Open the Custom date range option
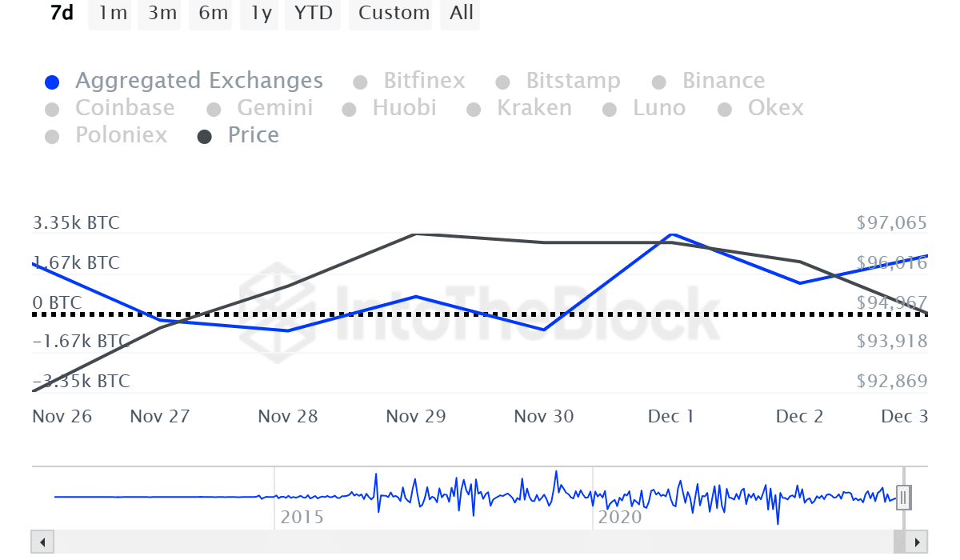This screenshot has height=560, width=960. [x=394, y=14]
